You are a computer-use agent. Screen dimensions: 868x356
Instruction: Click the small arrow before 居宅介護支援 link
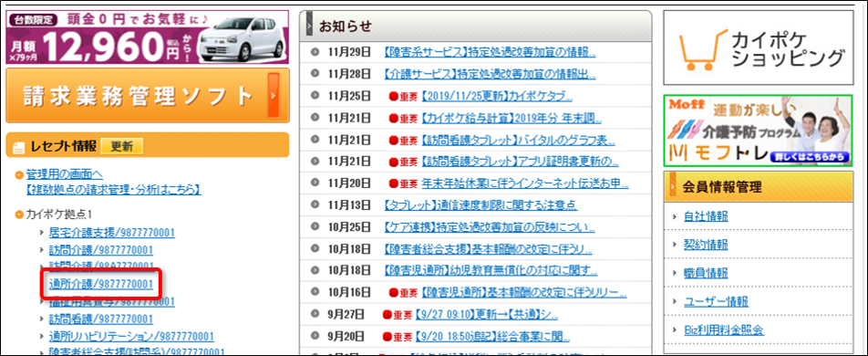click(42, 233)
